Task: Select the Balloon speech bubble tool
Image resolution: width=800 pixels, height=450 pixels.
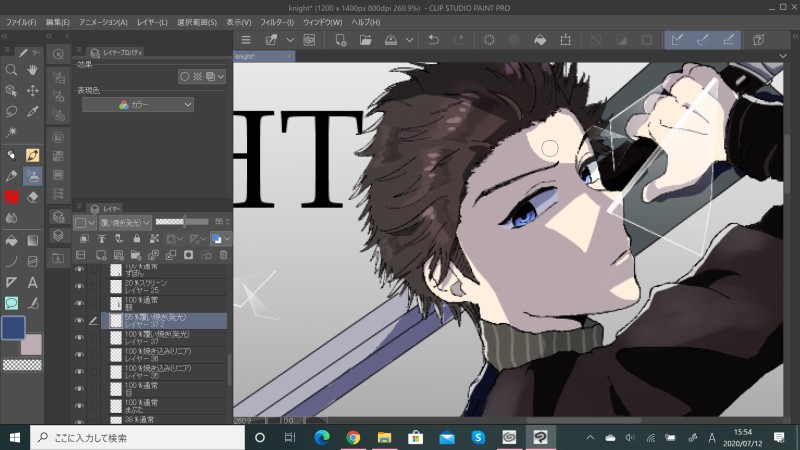Action: tap(11, 303)
